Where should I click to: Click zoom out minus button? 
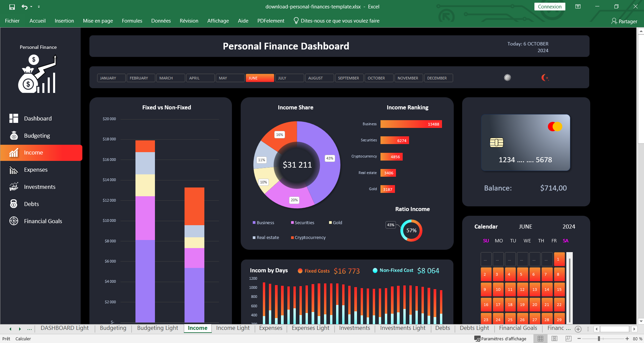tap(579, 339)
